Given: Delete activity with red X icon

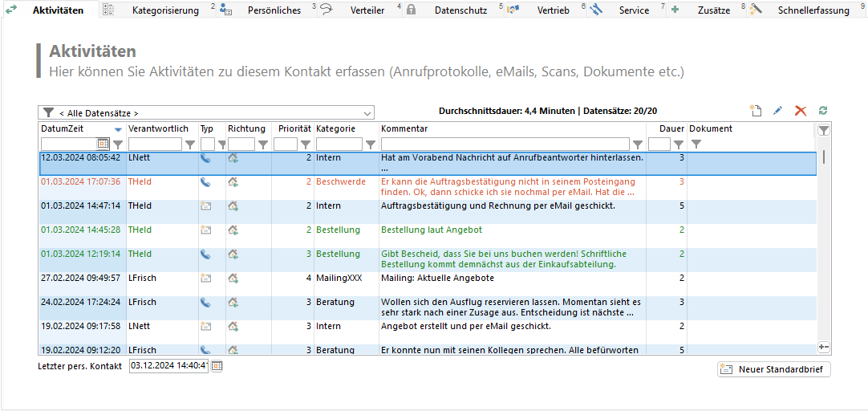Looking at the screenshot, I should (800, 111).
